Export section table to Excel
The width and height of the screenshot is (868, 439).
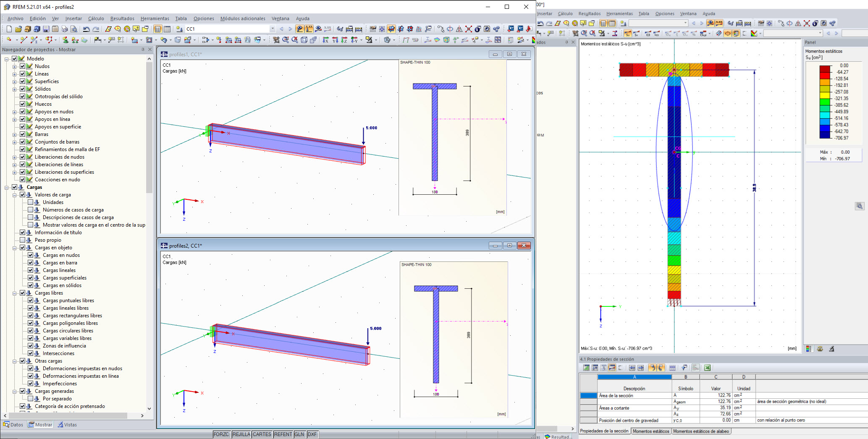(x=708, y=368)
